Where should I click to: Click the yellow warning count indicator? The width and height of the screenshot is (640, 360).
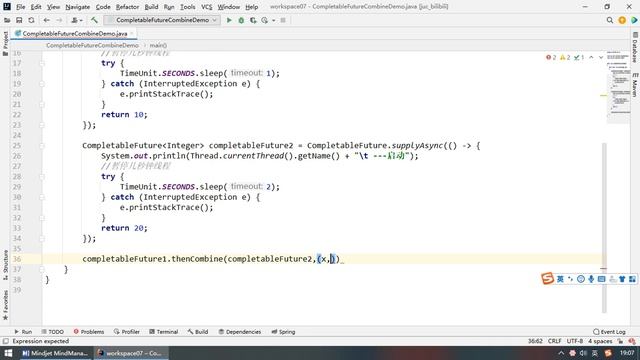565,58
